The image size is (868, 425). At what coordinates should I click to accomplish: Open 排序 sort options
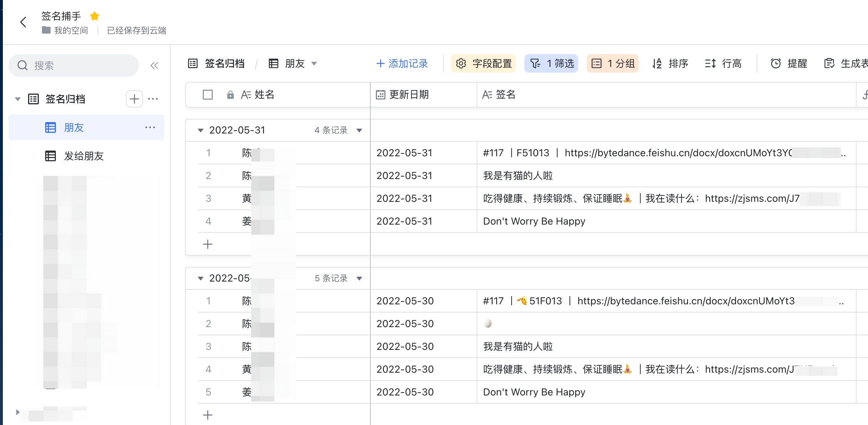[670, 64]
